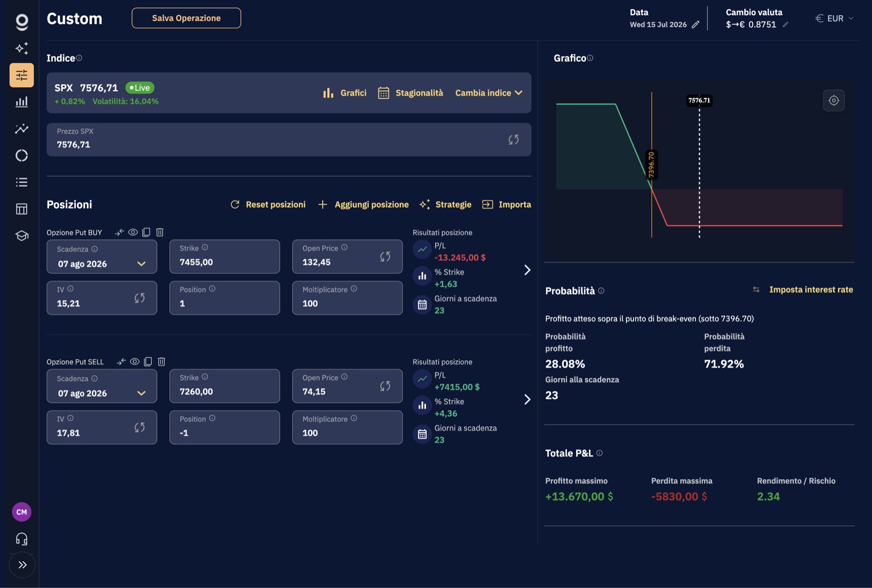Click the Strike 7260,00 field
Screen dimensions: 872x588
click(225, 386)
